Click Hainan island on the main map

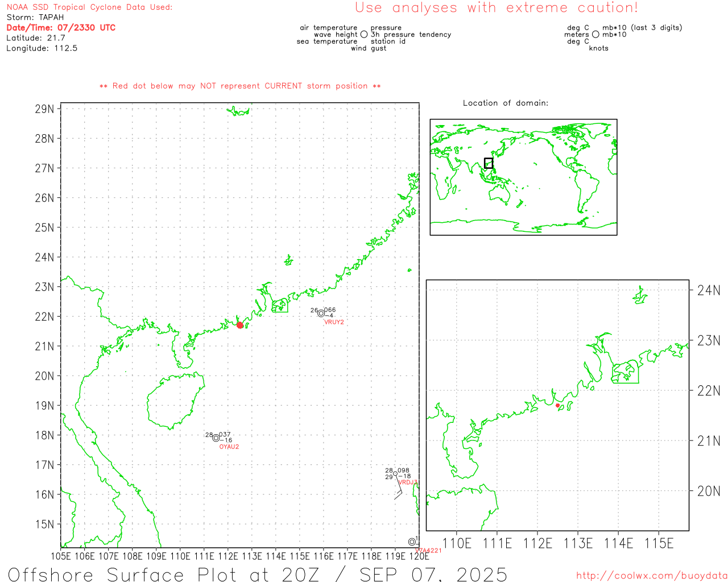tap(175, 401)
